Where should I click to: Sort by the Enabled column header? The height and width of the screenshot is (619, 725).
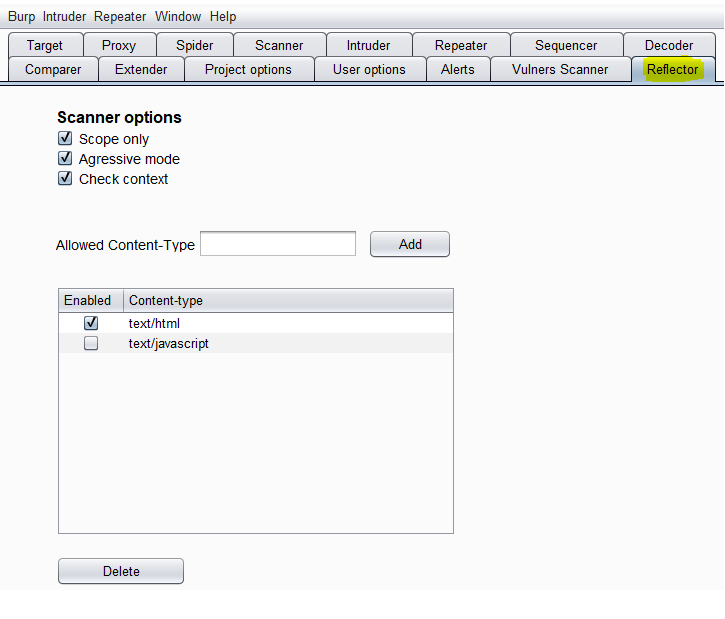click(x=91, y=300)
